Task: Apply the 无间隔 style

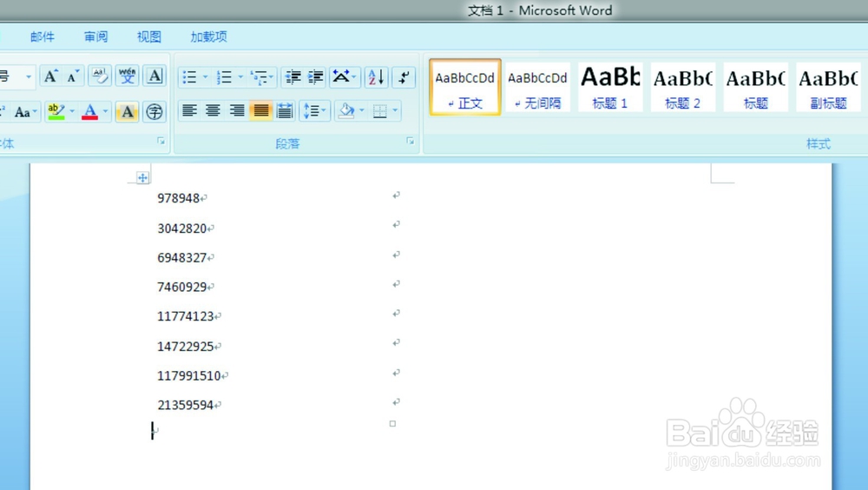Action: [x=537, y=87]
